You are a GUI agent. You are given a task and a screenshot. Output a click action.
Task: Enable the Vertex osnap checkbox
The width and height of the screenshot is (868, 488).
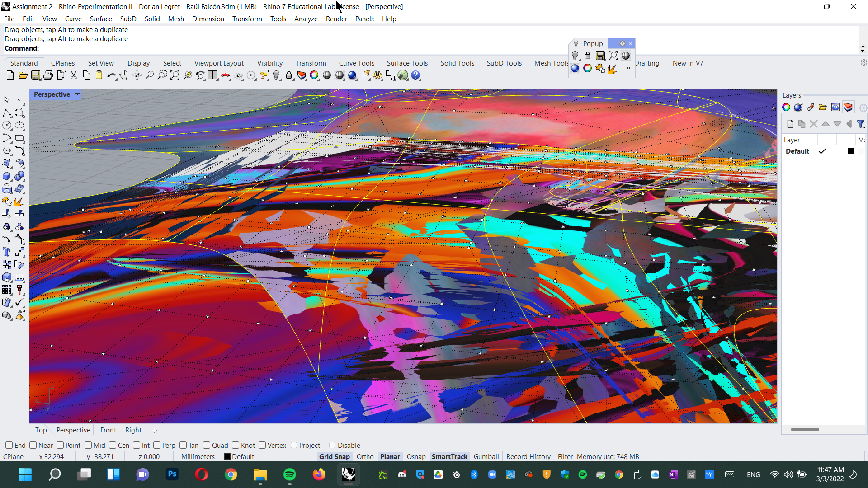point(262,445)
